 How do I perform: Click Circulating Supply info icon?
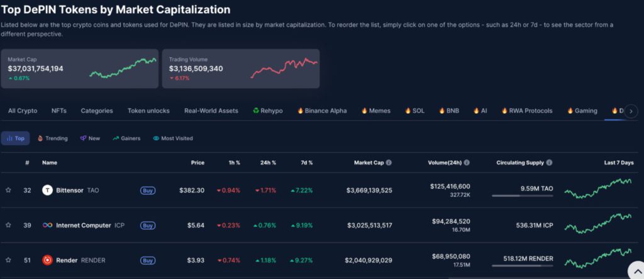(550, 163)
